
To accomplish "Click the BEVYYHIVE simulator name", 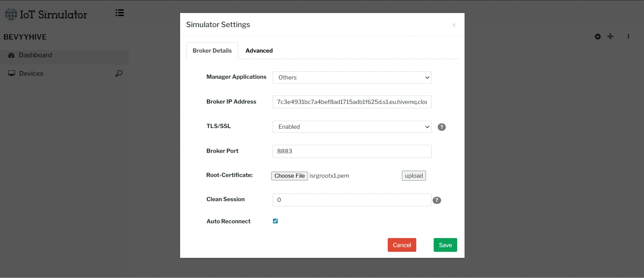I will pos(25,37).
